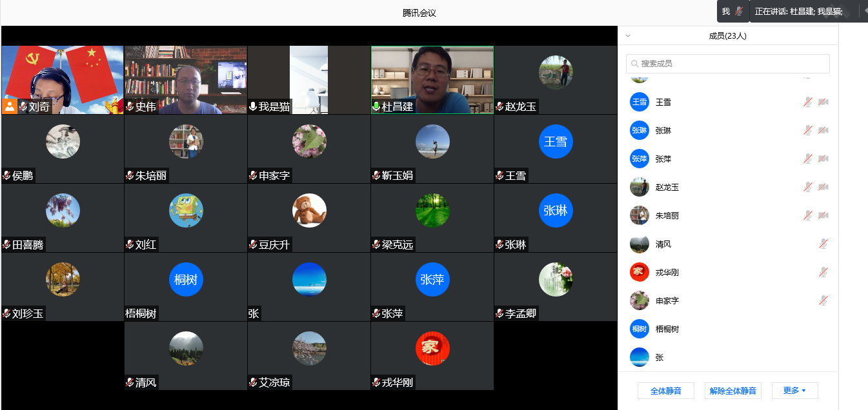Click the 腾讯会议 window title
The height and width of the screenshot is (410, 868).
click(x=419, y=12)
